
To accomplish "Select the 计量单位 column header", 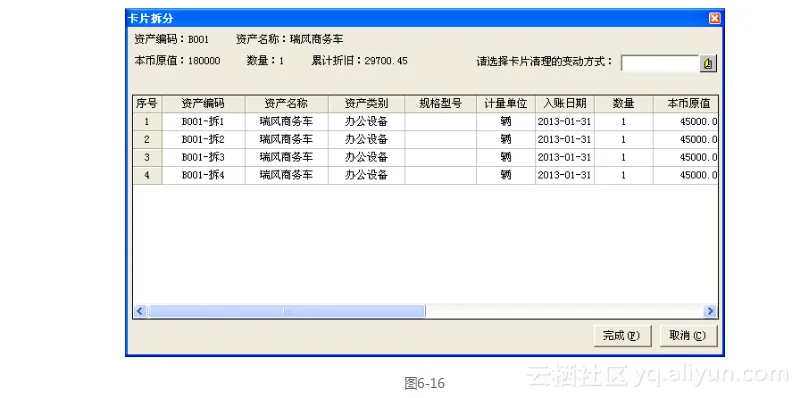I will (506, 104).
